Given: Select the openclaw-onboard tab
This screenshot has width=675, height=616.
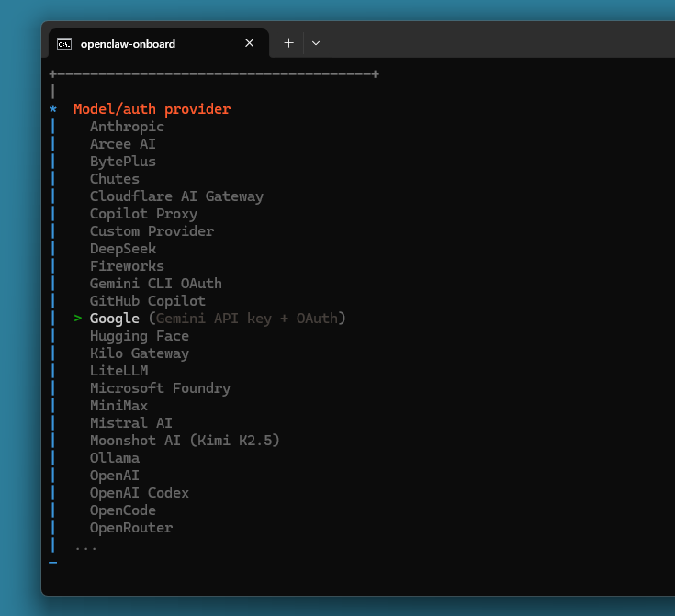Looking at the screenshot, I should point(159,43).
